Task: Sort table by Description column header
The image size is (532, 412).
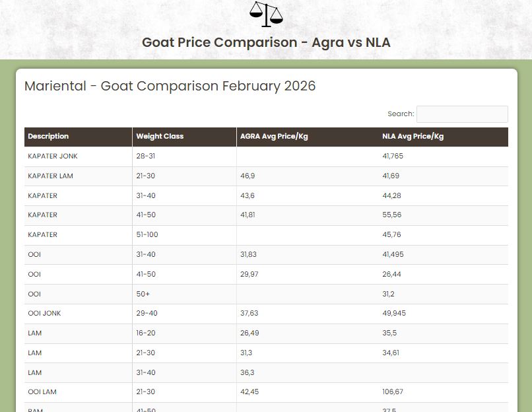Action: point(78,137)
